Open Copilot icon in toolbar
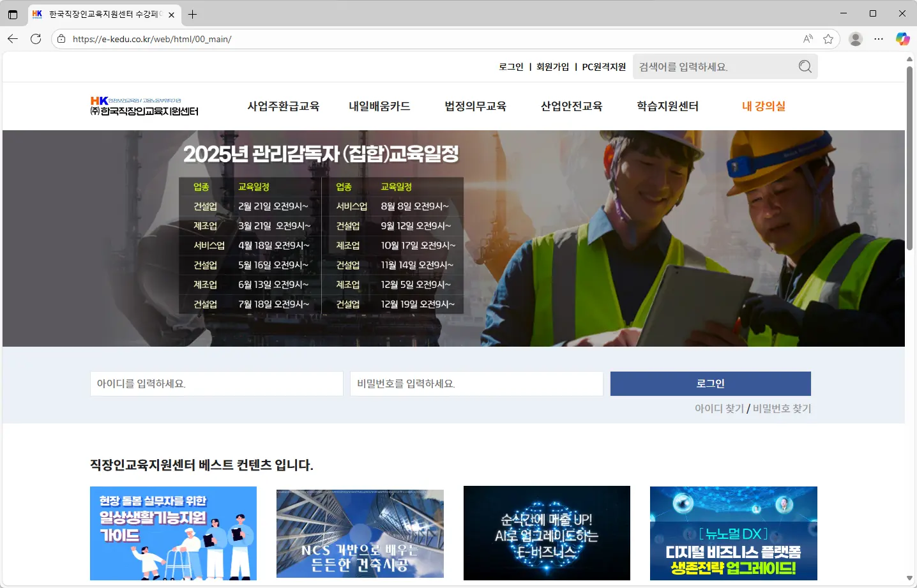The height and width of the screenshot is (588, 917). [x=902, y=39]
